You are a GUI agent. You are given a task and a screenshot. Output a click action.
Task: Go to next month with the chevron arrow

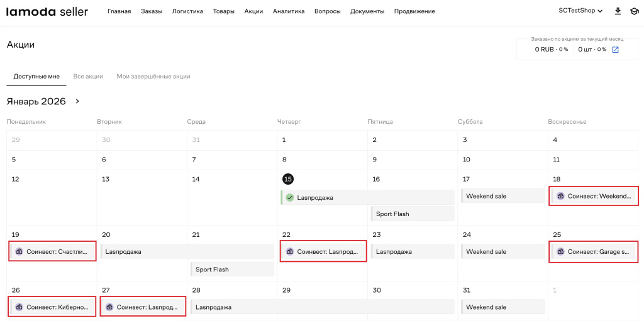point(78,101)
